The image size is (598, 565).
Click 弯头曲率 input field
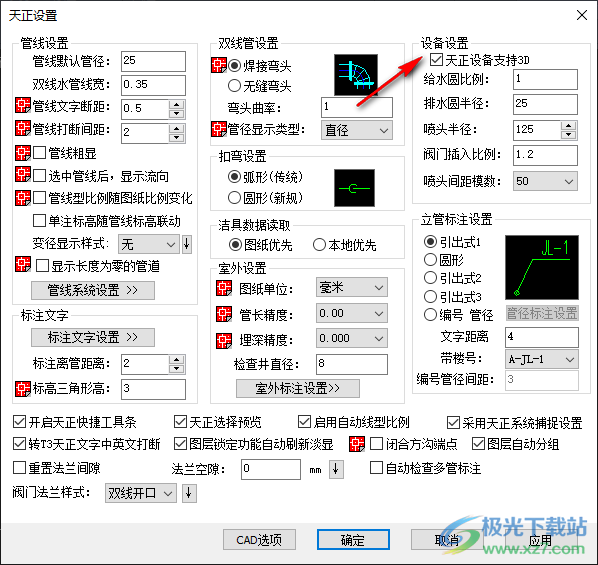tap(357, 107)
